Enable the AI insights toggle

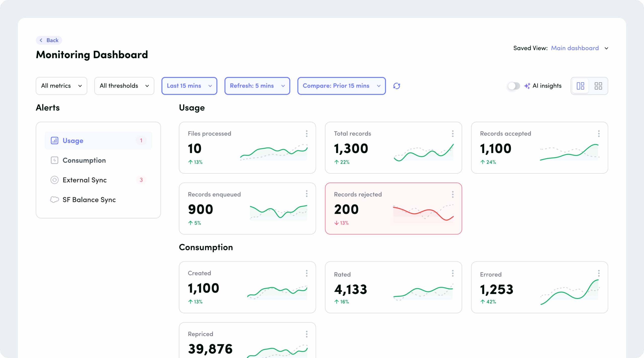514,86
